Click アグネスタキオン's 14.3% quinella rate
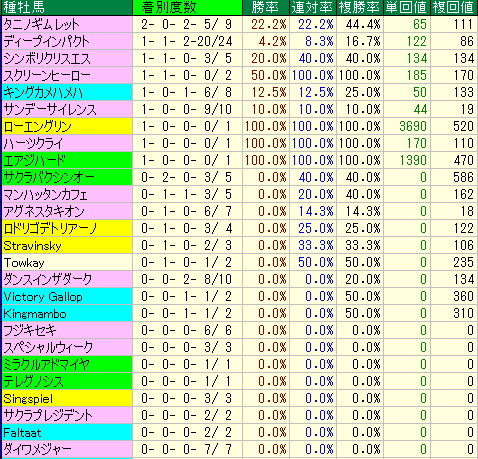 pyautogui.click(x=316, y=211)
